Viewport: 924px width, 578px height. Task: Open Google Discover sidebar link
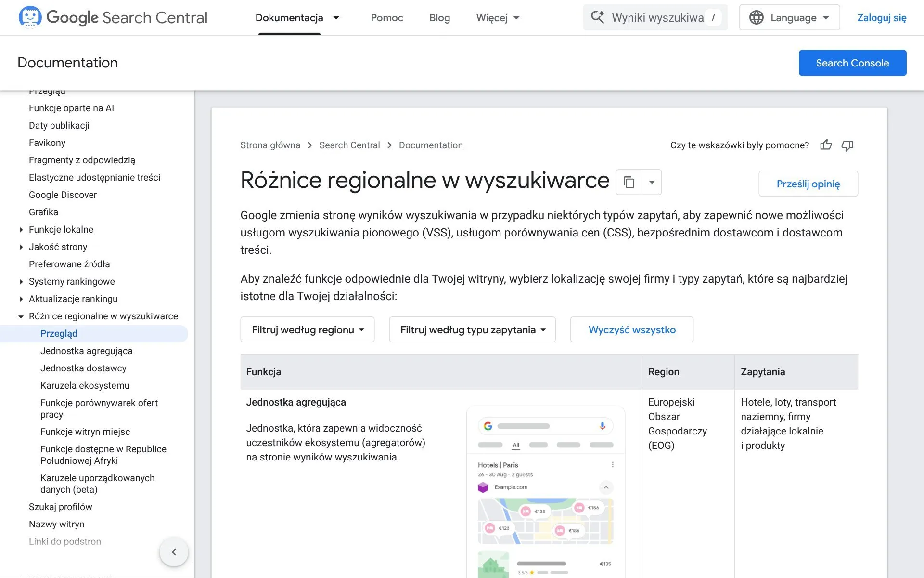[63, 195]
